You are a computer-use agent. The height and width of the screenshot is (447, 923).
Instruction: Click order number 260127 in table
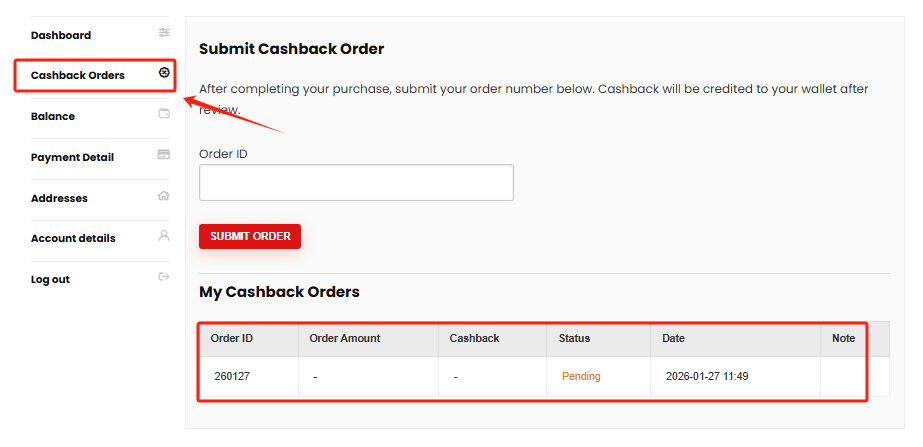pyautogui.click(x=231, y=377)
